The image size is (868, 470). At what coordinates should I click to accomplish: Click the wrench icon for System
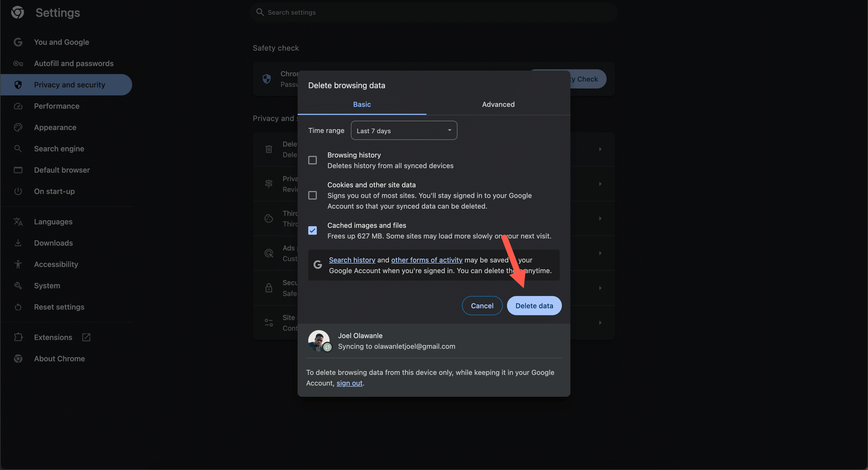coord(18,286)
